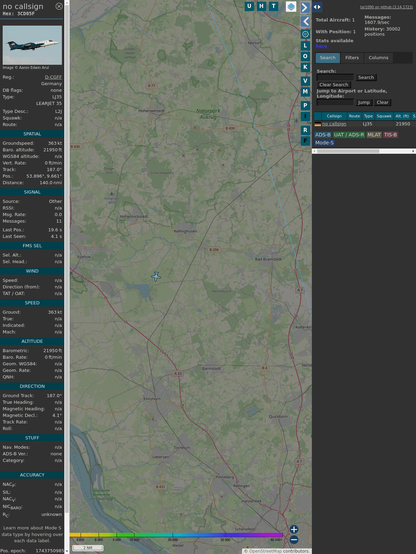Open the D-CGFF registration link

point(53,77)
